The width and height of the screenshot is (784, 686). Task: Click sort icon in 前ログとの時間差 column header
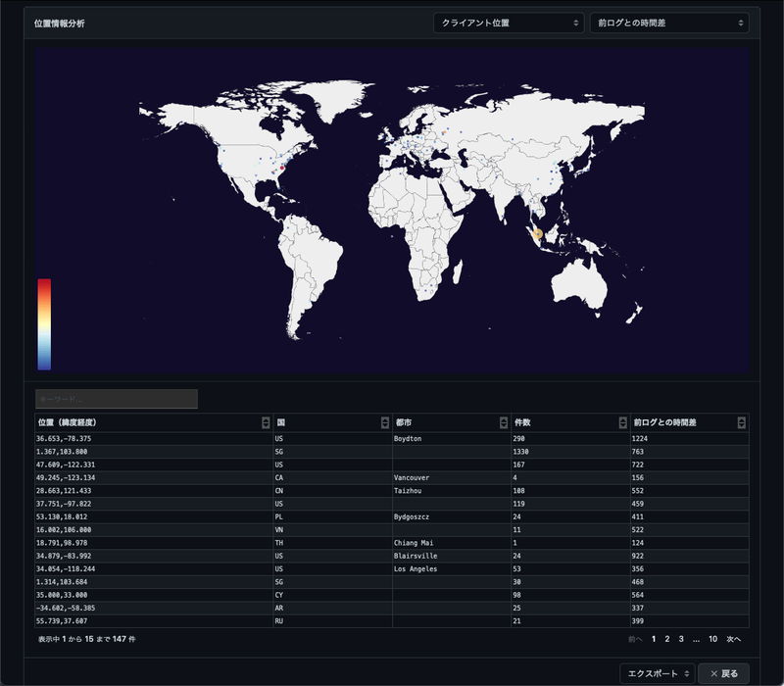point(742,422)
